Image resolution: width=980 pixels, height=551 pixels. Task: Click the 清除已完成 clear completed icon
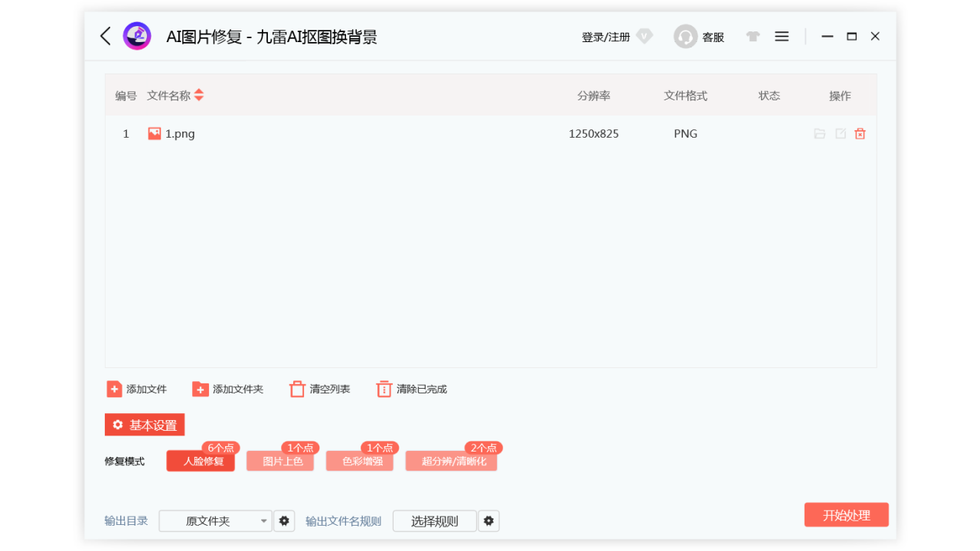tap(384, 389)
